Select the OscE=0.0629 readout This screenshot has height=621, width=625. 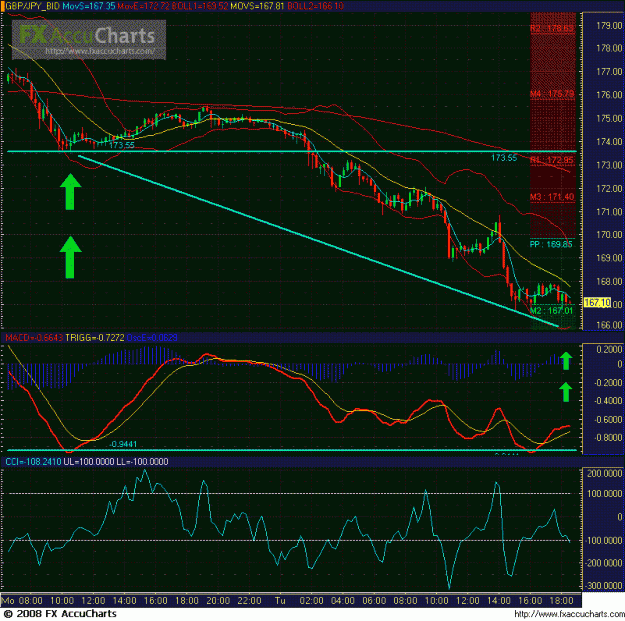pyautogui.click(x=152, y=338)
